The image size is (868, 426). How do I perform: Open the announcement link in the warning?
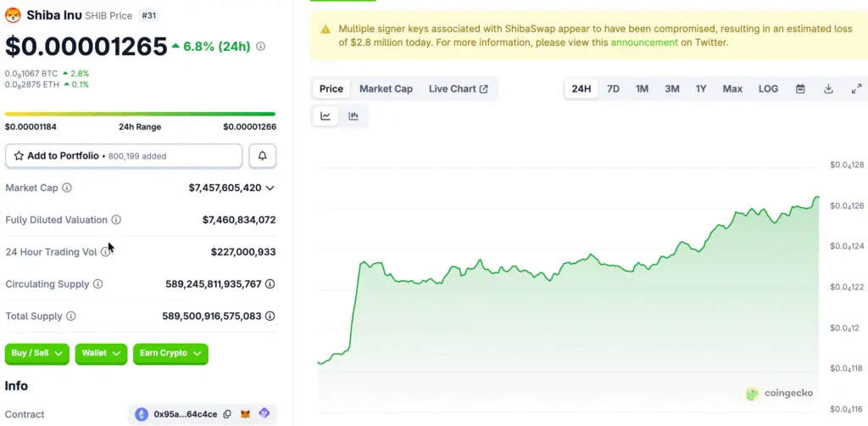click(644, 42)
